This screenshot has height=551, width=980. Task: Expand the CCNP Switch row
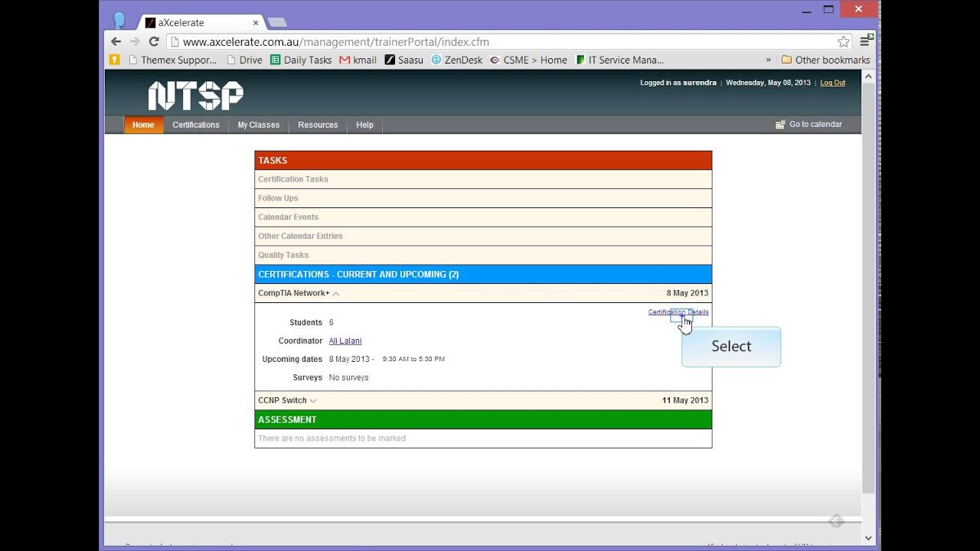point(483,400)
